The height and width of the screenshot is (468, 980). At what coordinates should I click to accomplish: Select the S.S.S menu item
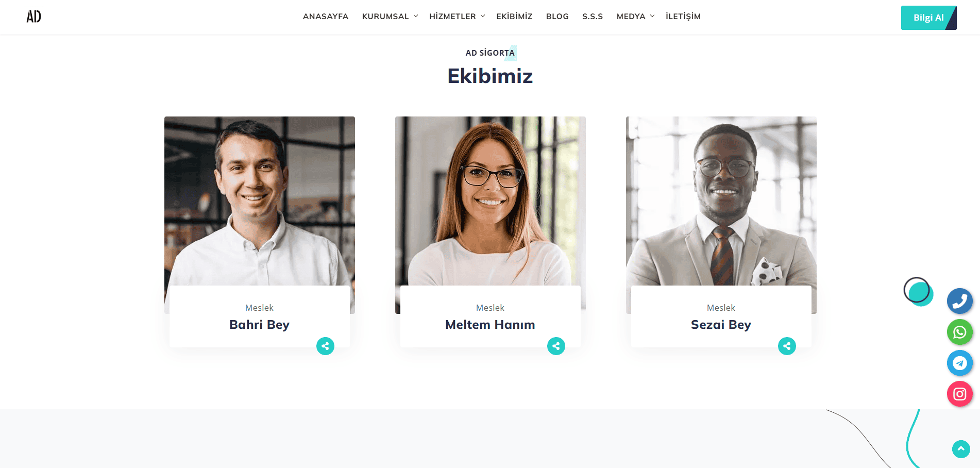click(x=593, y=16)
